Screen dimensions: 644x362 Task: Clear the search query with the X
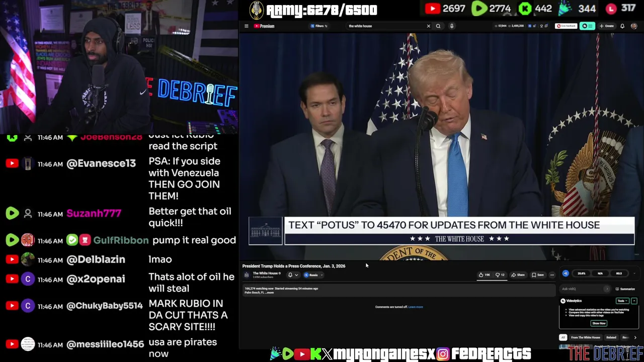[x=429, y=26]
